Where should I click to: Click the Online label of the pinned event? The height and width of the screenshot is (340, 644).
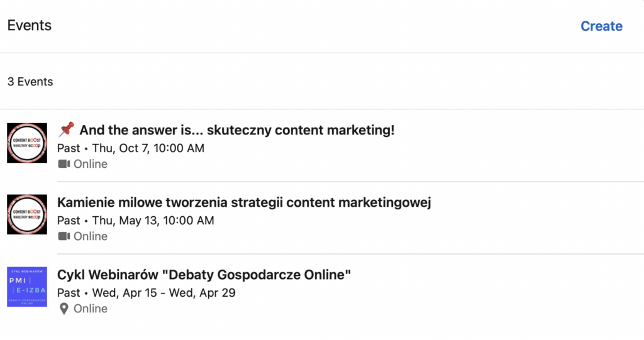click(x=91, y=164)
